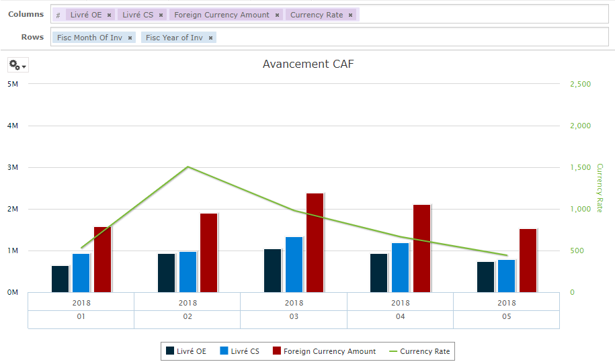
Task: Click the Avancement CAF chart title
Action: [x=309, y=64]
